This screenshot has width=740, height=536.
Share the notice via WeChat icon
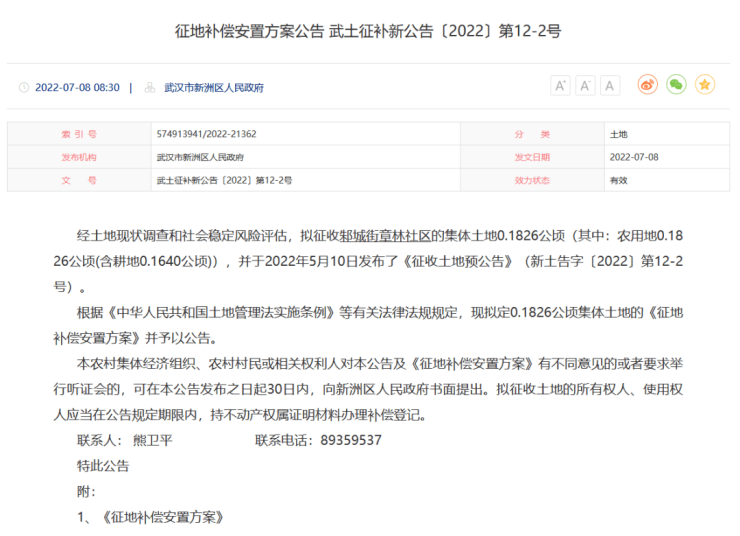click(x=676, y=85)
